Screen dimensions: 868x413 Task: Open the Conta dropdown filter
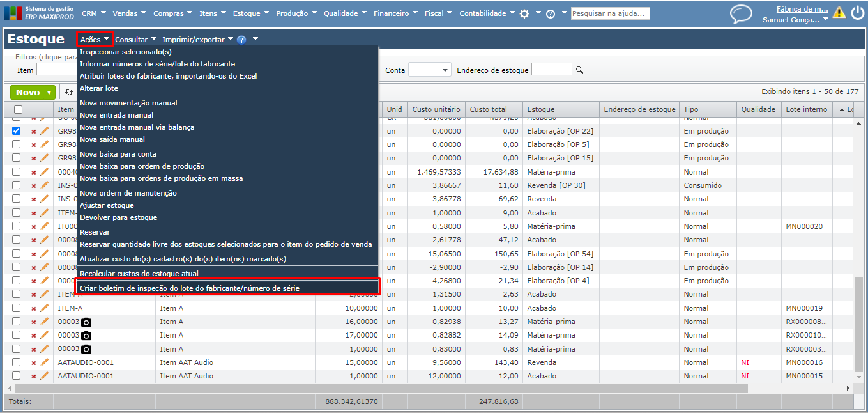tap(429, 70)
